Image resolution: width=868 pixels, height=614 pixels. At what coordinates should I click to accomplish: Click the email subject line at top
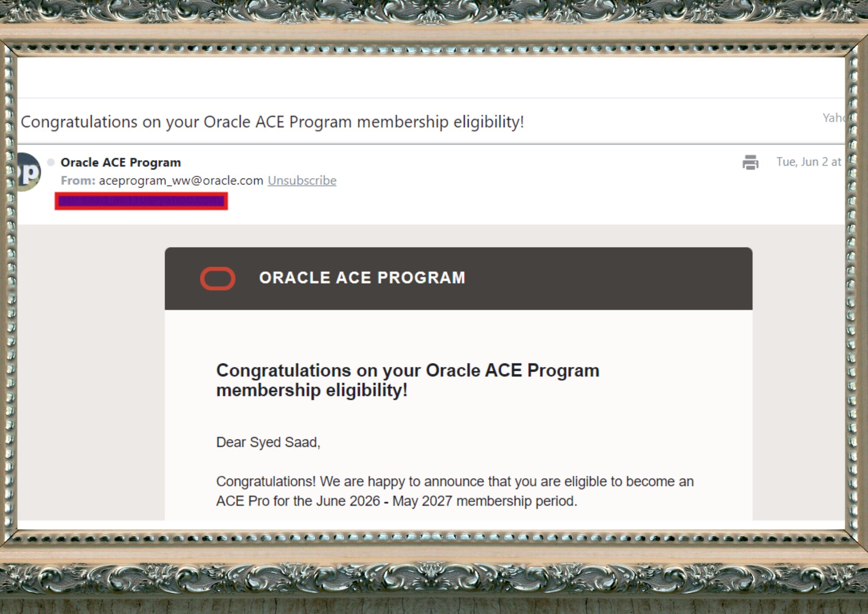[x=273, y=122]
